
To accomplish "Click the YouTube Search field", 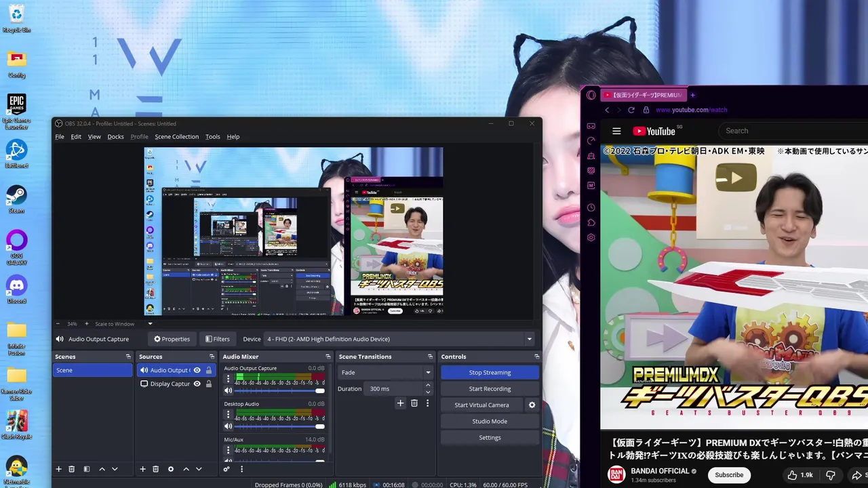I will click(793, 131).
